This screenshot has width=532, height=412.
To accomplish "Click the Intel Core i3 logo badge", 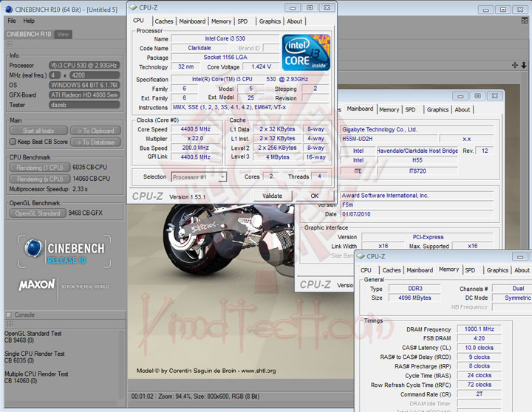I will [306, 52].
